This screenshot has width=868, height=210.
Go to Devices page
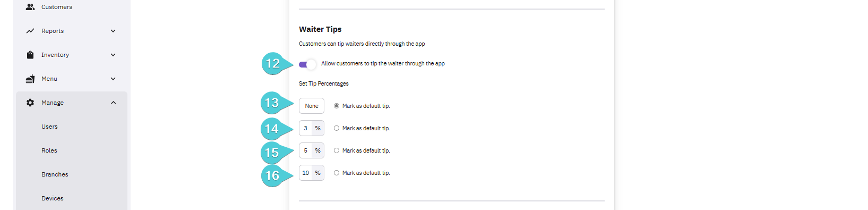(53, 198)
